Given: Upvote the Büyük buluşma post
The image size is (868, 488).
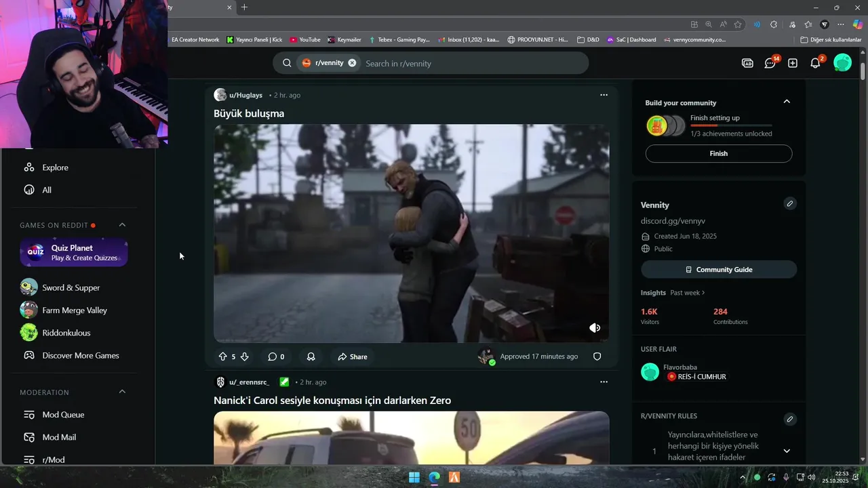Looking at the screenshot, I should (222, 357).
